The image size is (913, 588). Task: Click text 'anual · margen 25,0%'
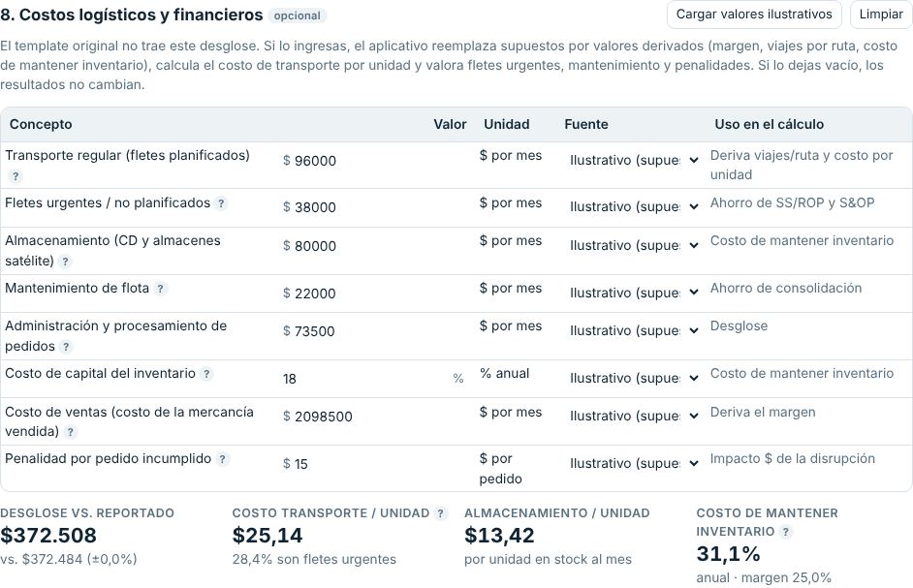coord(764,578)
